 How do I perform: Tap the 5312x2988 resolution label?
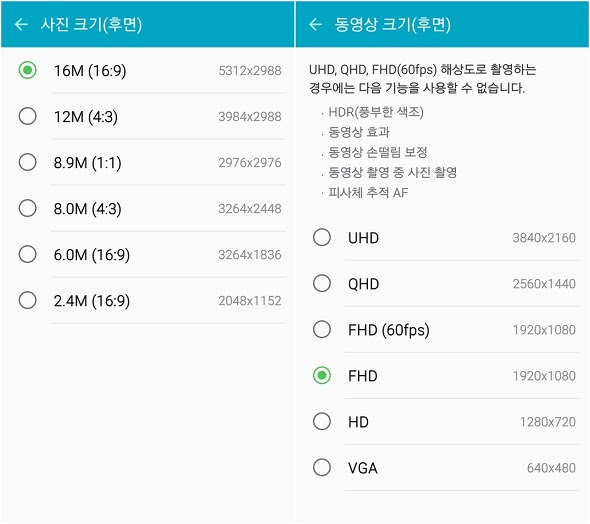(250, 70)
